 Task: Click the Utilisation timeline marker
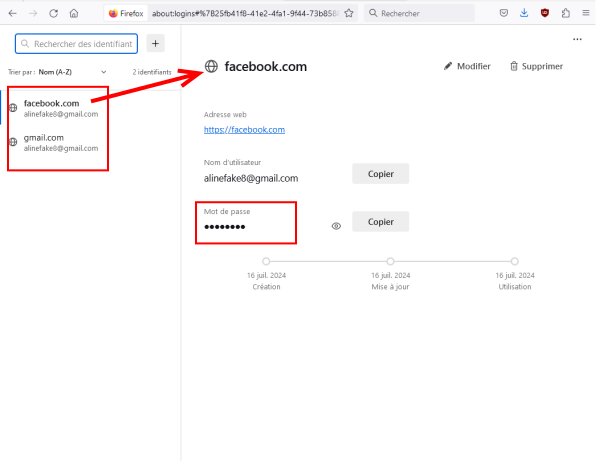[x=515, y=261]
